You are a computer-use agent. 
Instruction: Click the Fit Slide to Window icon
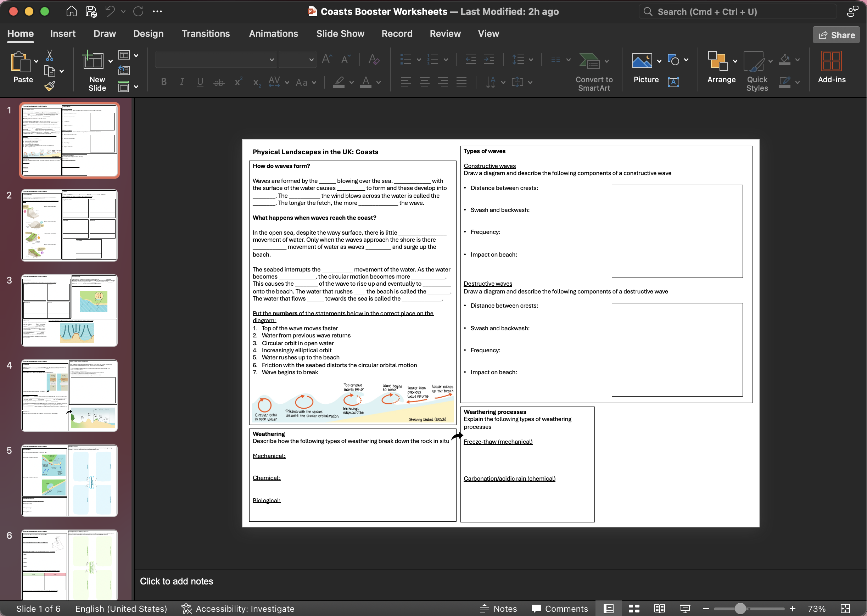pos(845,609)
